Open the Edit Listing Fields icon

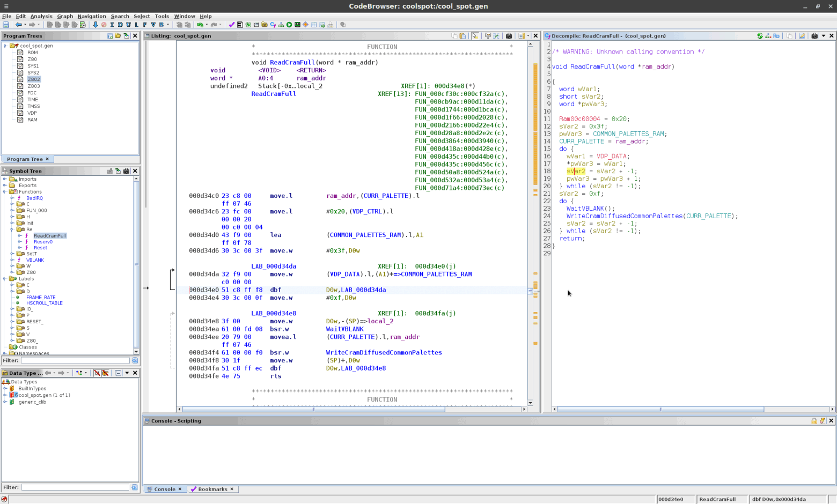(488, 35)
